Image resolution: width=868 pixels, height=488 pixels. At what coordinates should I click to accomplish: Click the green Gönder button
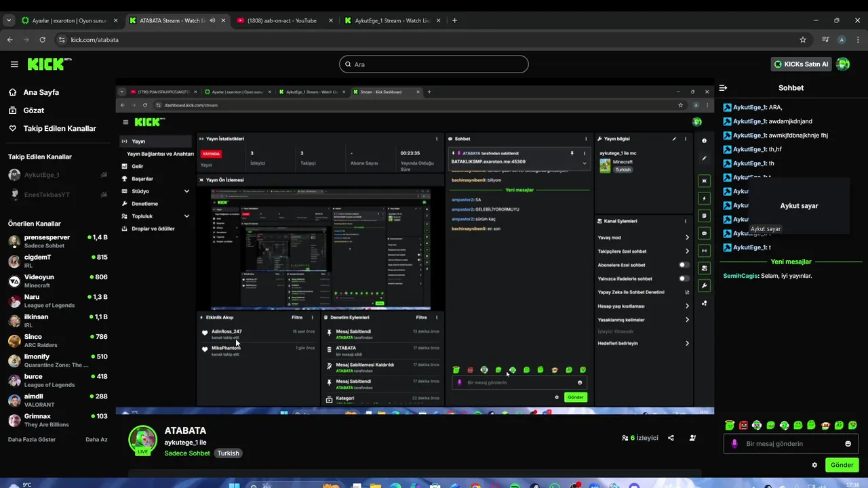tap(842, 465)
